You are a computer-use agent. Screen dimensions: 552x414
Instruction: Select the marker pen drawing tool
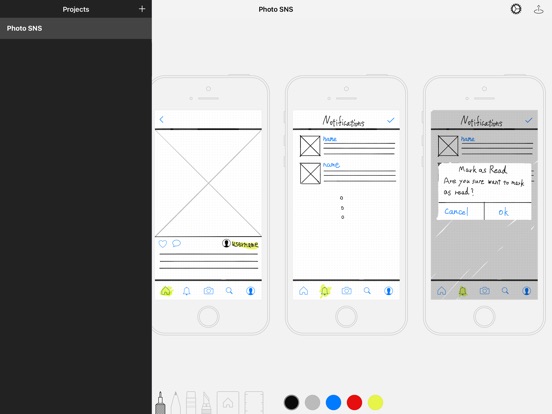160,403
